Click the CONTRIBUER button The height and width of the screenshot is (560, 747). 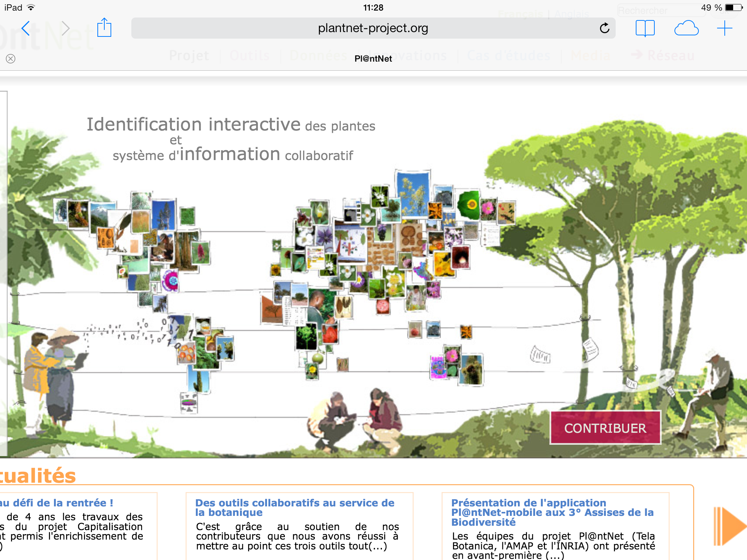605,428
